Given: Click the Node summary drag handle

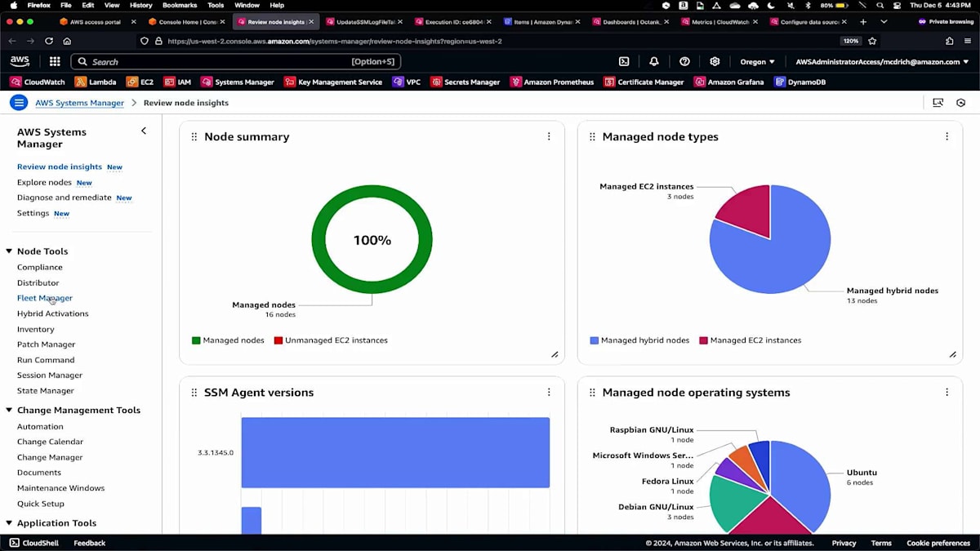Looking at the screenshot, I should pos(194,137).
